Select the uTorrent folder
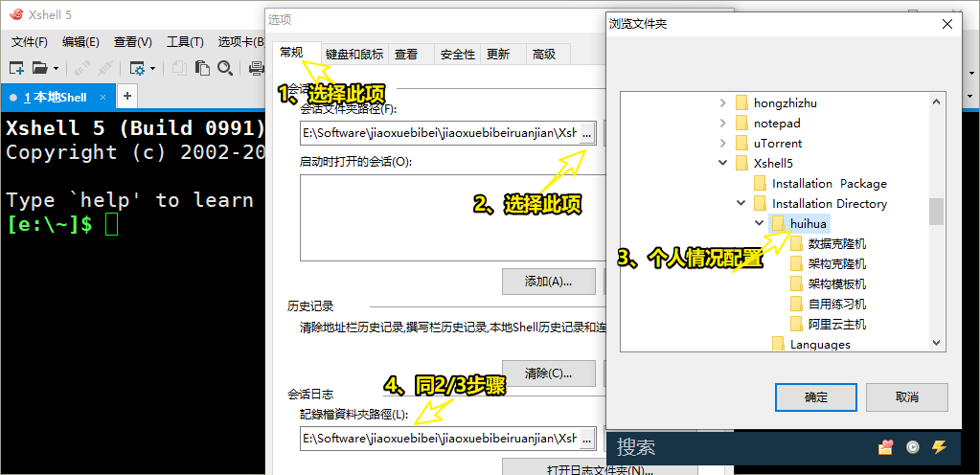This screenshot has width=980, height=475. click(778, 143)
